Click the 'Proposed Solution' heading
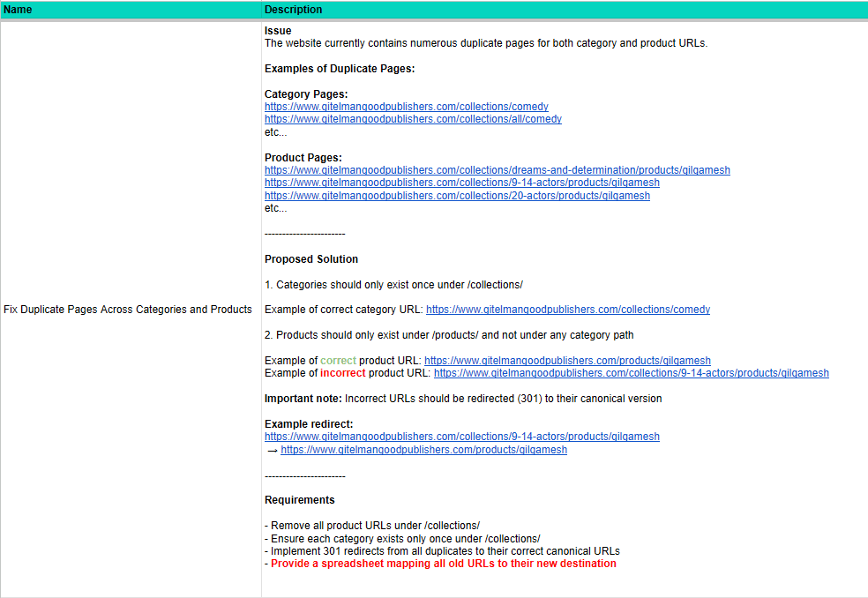 coord(311,259)
